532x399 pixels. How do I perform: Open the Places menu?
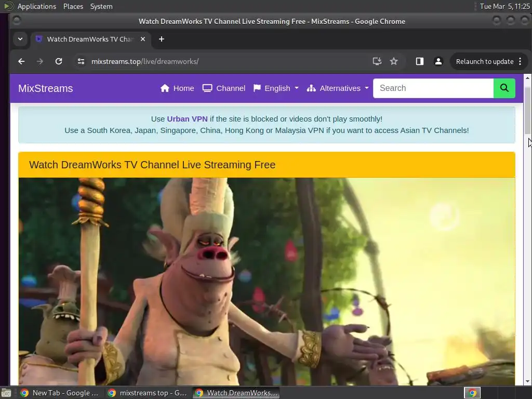[73, 6]
